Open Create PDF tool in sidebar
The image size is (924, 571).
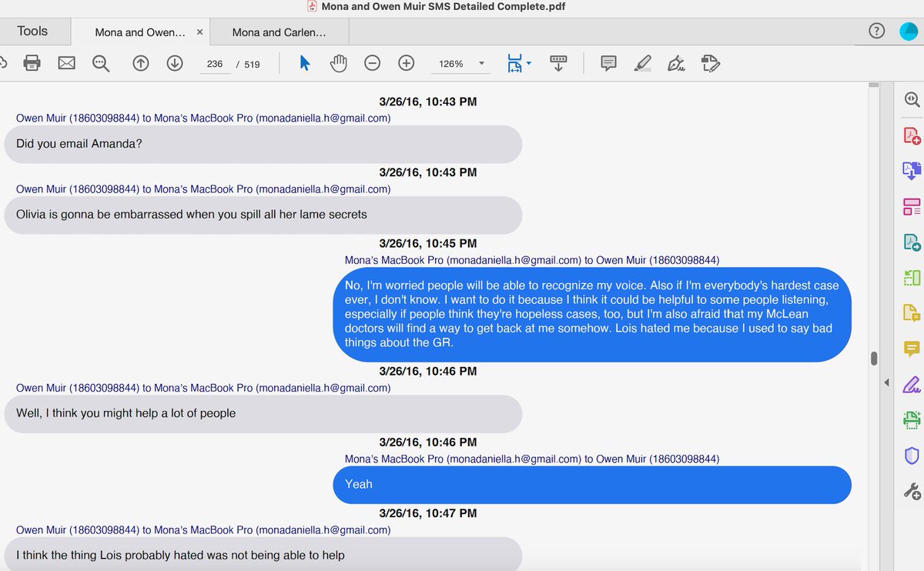pyautogui.click(x=912, y=135)
